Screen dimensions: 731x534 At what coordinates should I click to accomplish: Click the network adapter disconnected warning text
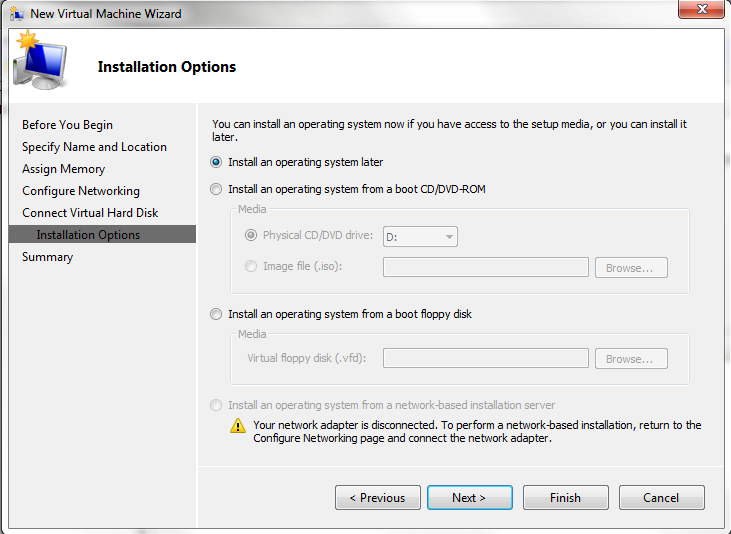pyautogui.click(x=477, y=431)
